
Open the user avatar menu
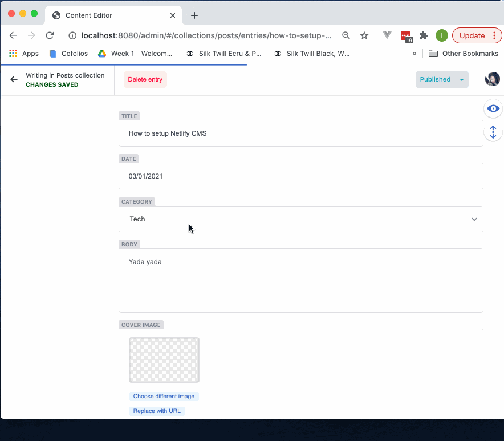[491, 79]
